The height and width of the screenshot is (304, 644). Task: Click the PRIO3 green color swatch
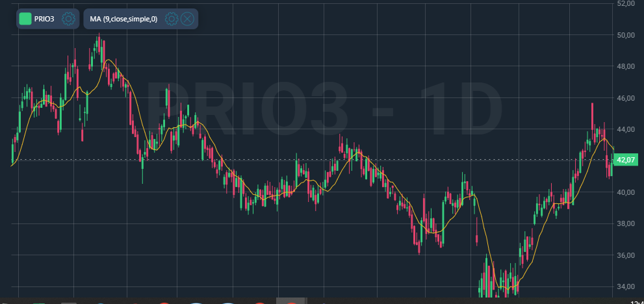point(25,19)
